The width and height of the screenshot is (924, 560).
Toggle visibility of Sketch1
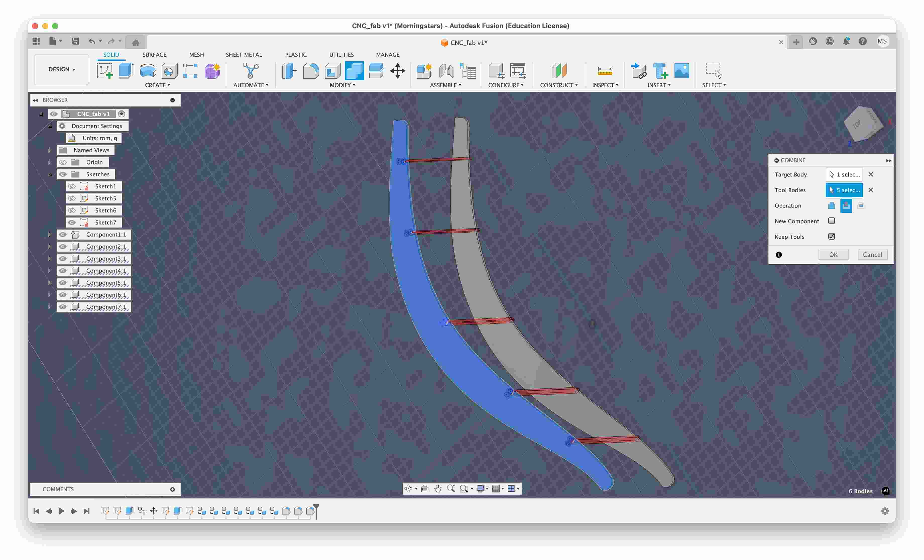click(x=72, y=186)
